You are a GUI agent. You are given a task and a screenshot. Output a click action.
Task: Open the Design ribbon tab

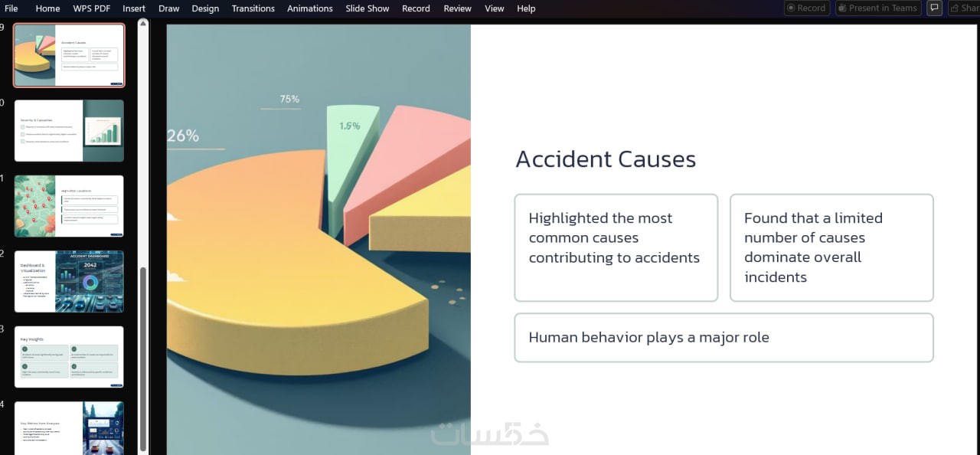[205, 8]
